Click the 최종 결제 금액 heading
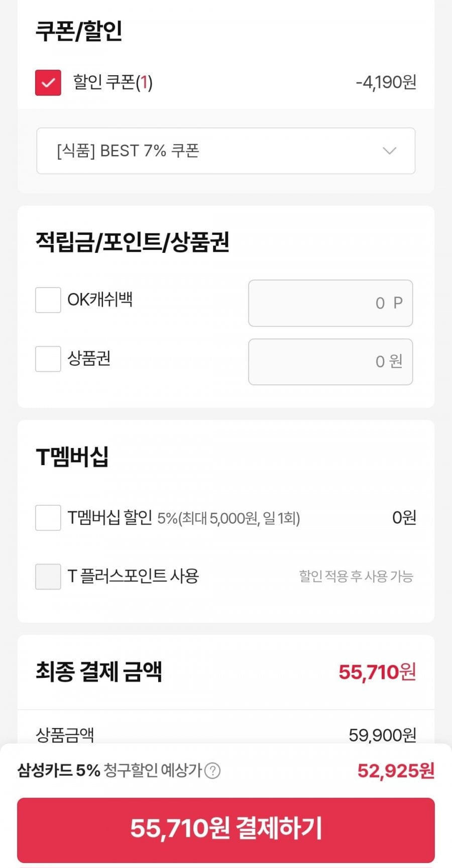 (98, 672)
